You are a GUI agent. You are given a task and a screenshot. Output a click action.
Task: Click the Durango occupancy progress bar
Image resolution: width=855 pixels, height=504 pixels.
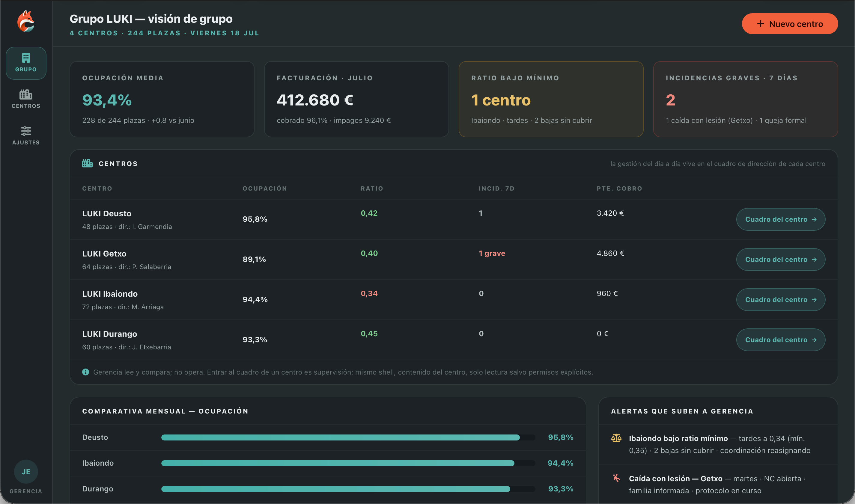click(x=348, y=489)
